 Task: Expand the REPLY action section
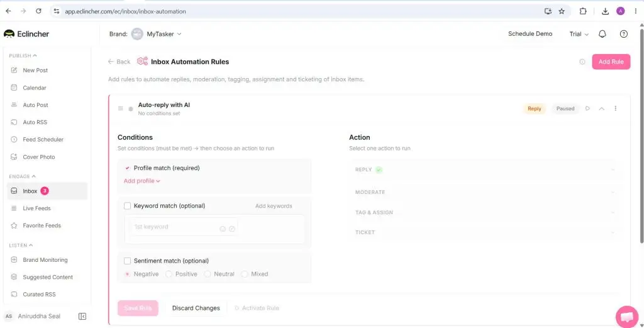pyautogui.click(x=485, y=170)
